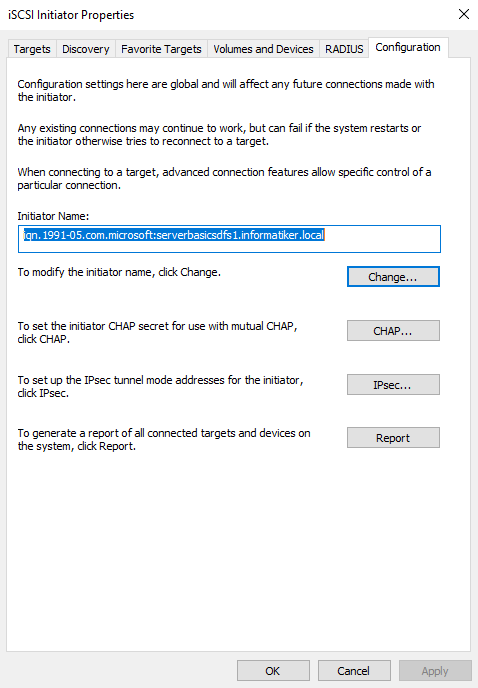Click the greyed-out Apply button

[435, 671]
